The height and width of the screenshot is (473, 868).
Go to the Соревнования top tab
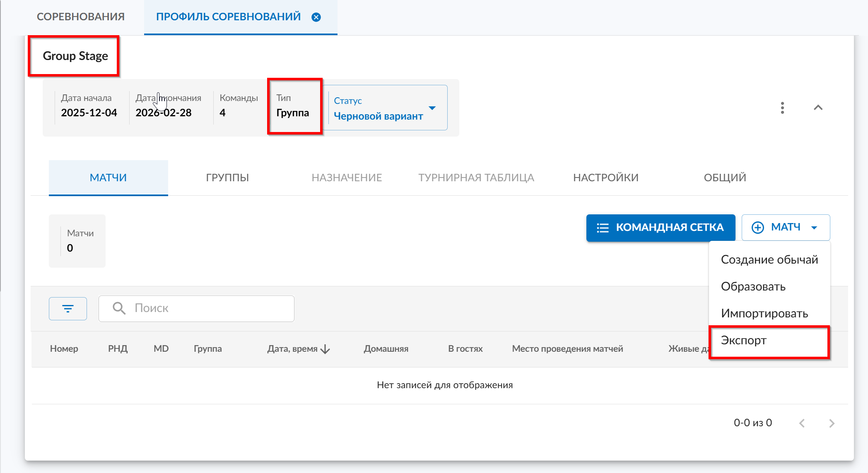click(81, 17)
